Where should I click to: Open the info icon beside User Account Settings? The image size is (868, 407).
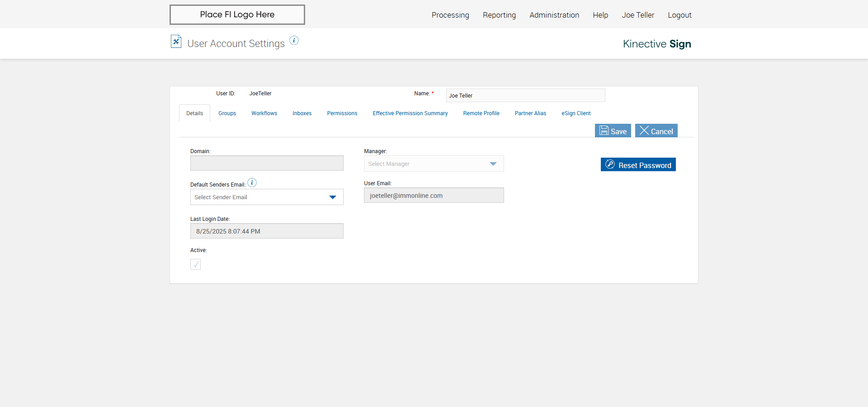[x=294, y=40]
